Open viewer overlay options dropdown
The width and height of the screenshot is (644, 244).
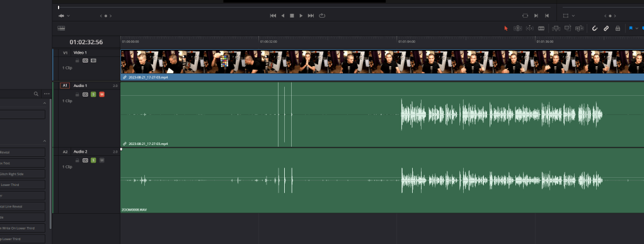[x=573, y=16]
